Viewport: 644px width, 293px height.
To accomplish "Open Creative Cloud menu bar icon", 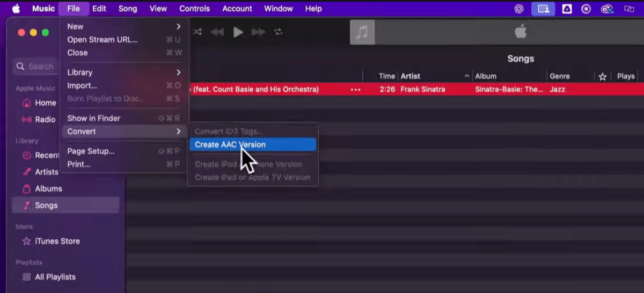I will coord(606,9).
